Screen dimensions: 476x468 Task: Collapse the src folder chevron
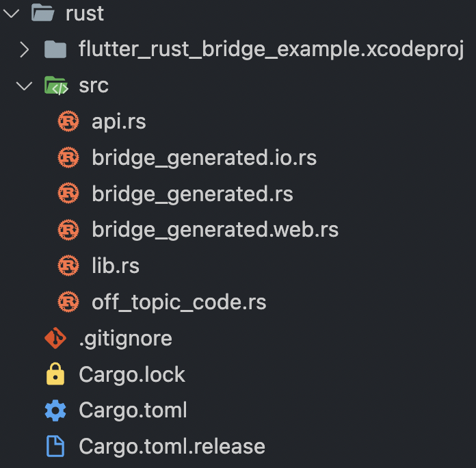(x=25, y=86)
